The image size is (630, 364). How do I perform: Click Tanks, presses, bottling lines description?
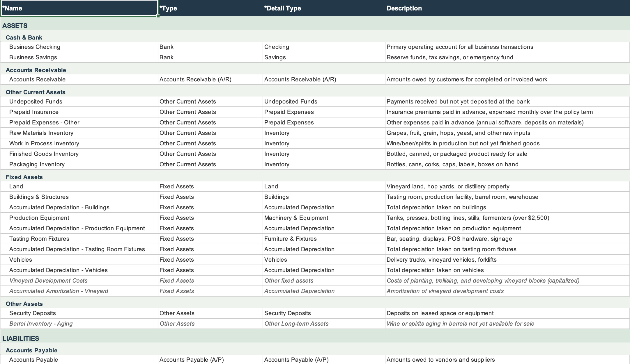coord(507,218)
